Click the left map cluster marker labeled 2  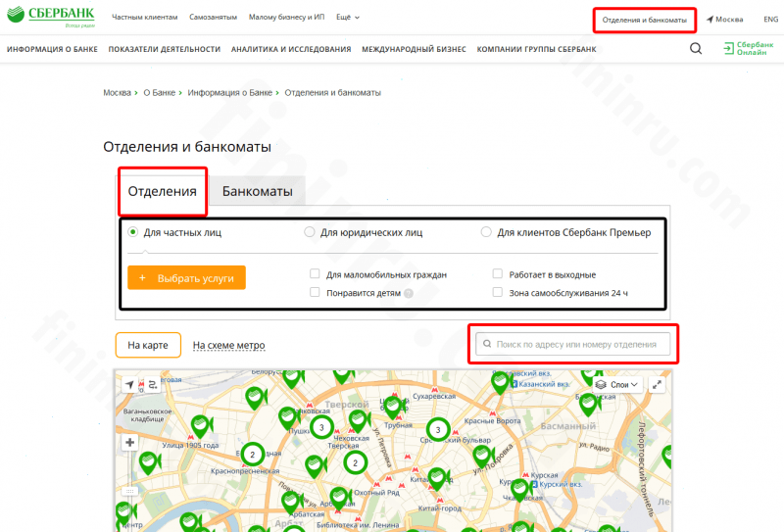click(x=253, y=455)
